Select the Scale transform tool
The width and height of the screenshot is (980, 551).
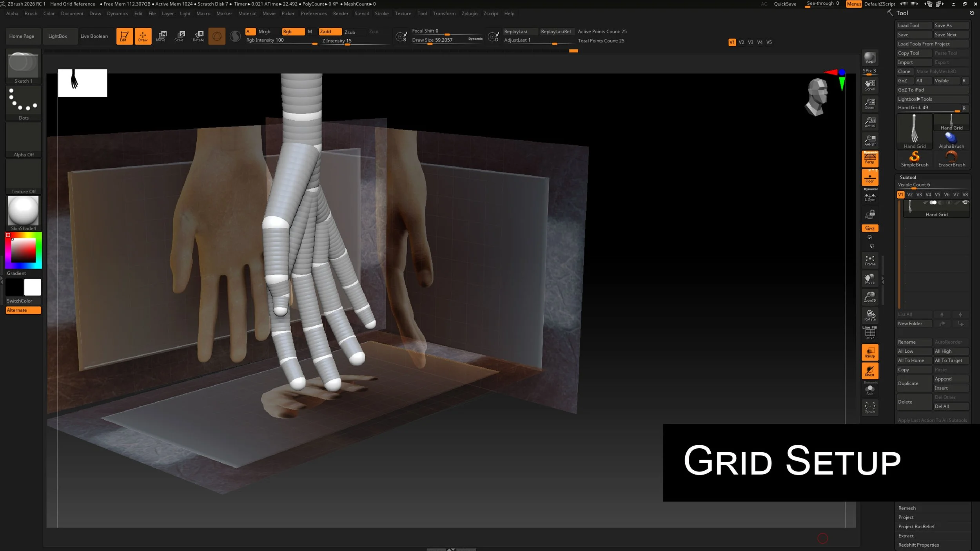pos(180,36)
